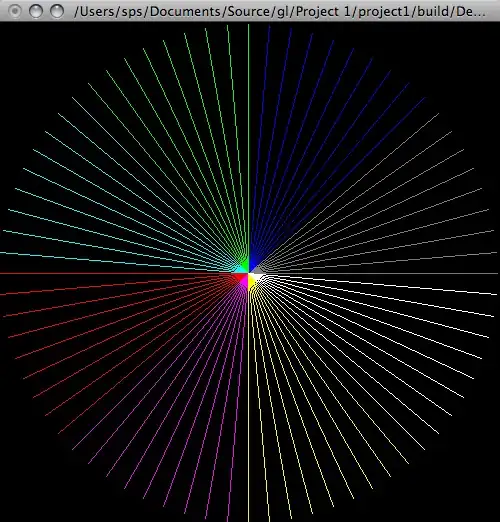Screen dimensions: 500x522
Task: Zoom window using third title bar button
Action: 57,11
